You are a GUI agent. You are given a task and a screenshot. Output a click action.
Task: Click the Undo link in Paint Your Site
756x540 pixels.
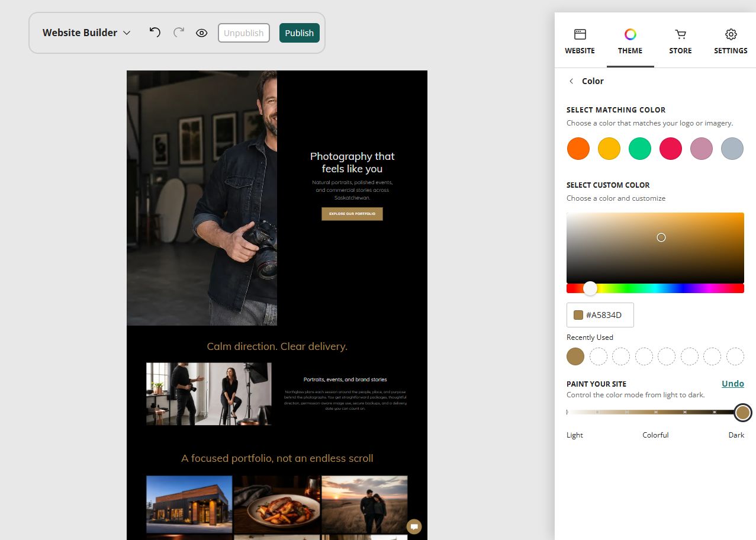[x=733, y=384]
